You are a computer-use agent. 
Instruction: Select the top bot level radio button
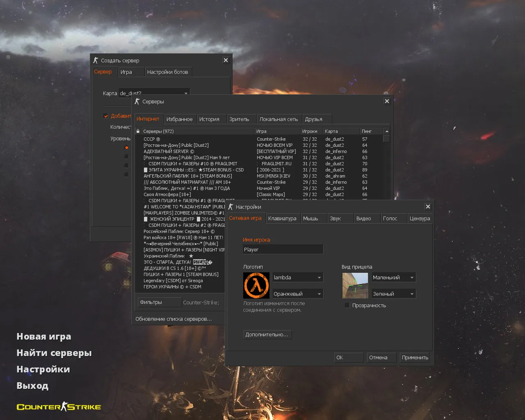coord(127,147)
